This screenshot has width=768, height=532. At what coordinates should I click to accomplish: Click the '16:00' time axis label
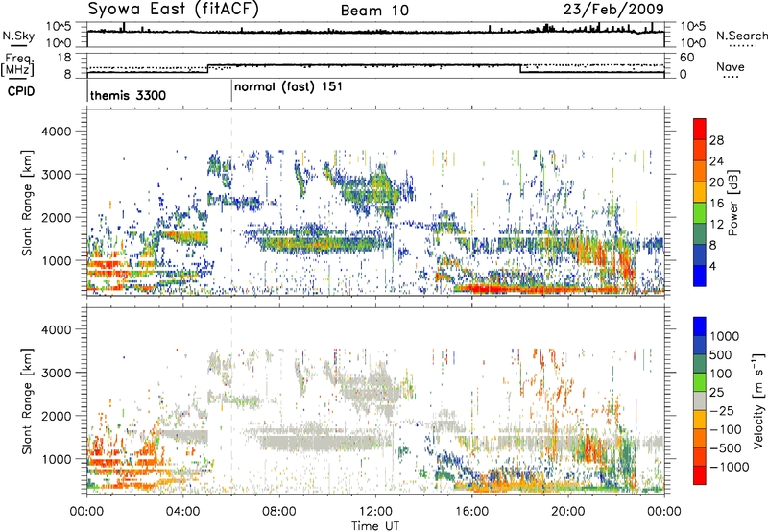[x=471, y=512]
